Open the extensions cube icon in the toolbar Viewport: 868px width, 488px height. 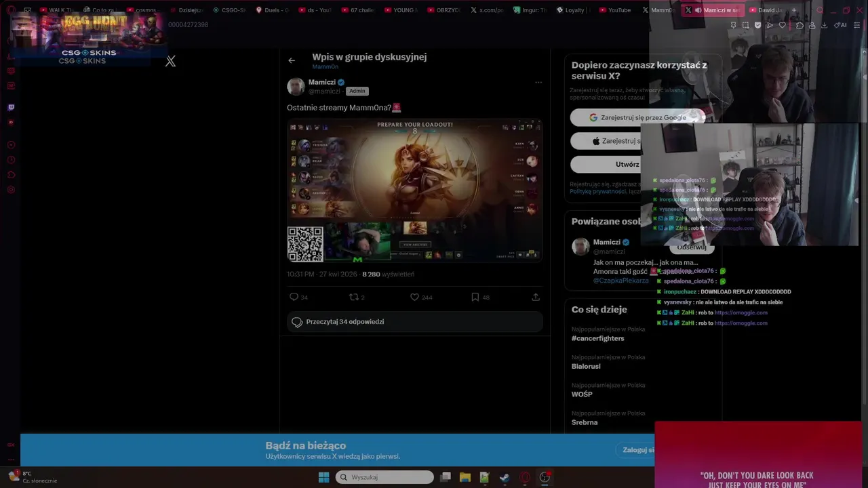pyautogui.click(x=800, y=25)
